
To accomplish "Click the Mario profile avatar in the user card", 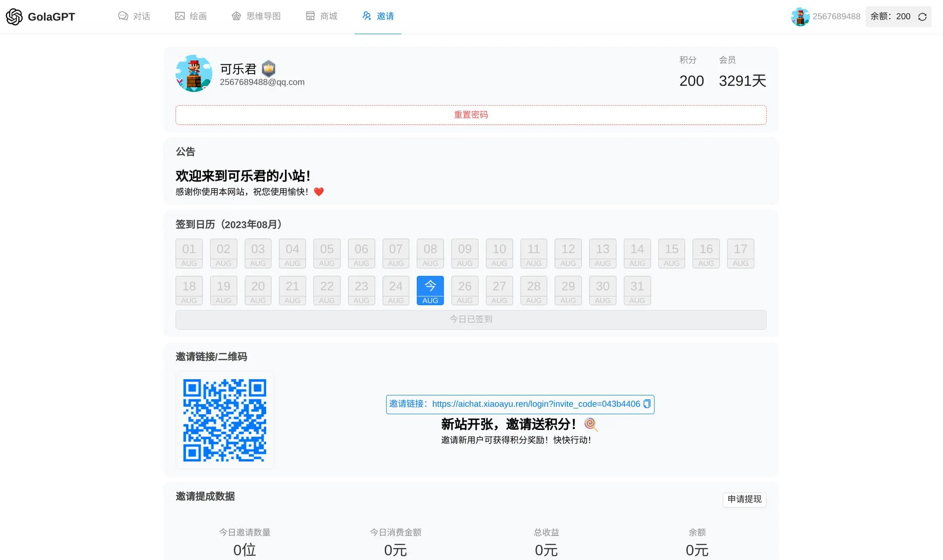I will 194,73.
